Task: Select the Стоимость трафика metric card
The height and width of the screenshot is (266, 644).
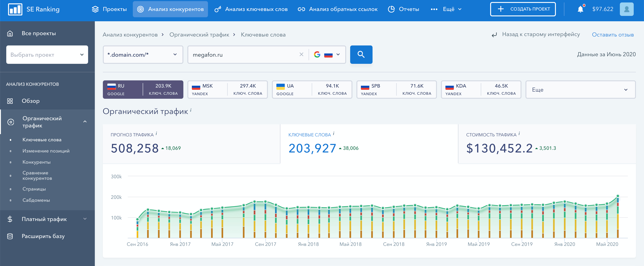Action: click(x=547, y=144)
